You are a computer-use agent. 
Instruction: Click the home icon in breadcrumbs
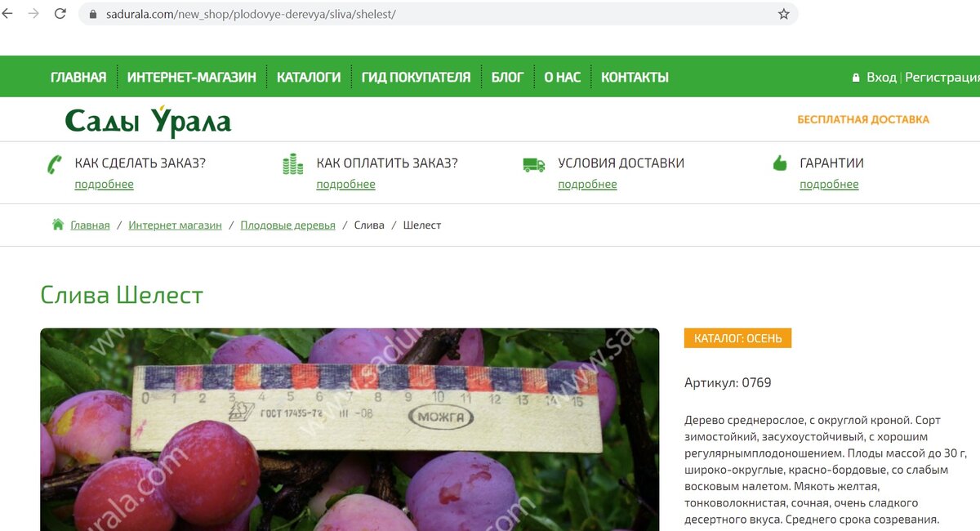[x=58, y=225]
